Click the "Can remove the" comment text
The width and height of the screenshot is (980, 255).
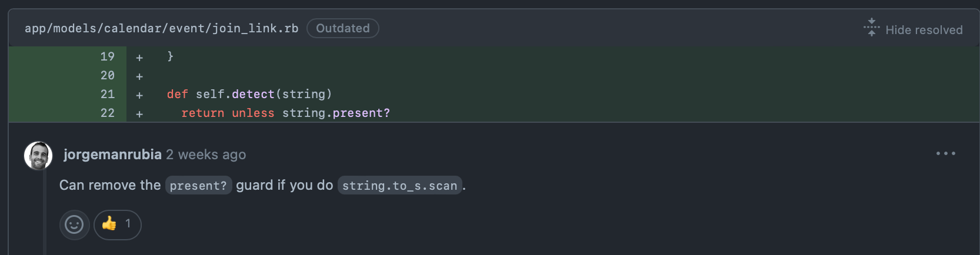[x=110, y=185]
